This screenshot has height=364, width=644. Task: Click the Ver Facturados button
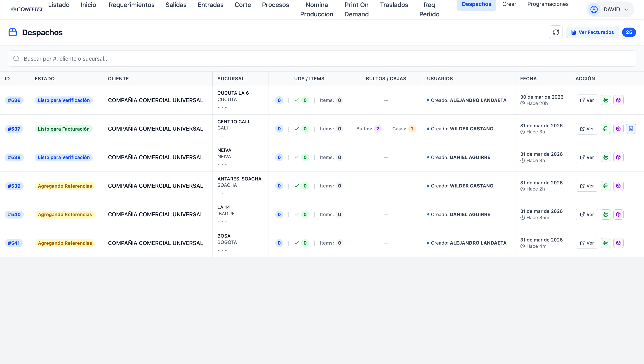(592, 32)
